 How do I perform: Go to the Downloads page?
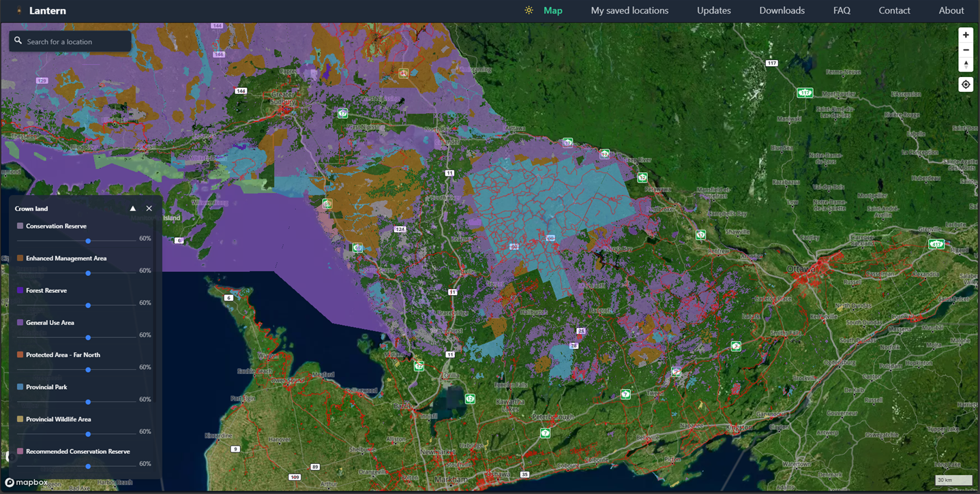(x=782, y=10)
